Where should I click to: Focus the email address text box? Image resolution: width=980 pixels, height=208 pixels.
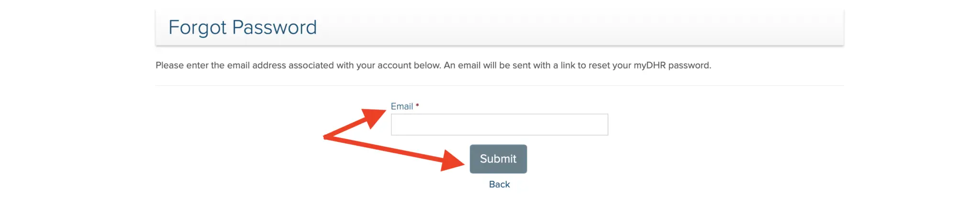(x=499, y=125)
